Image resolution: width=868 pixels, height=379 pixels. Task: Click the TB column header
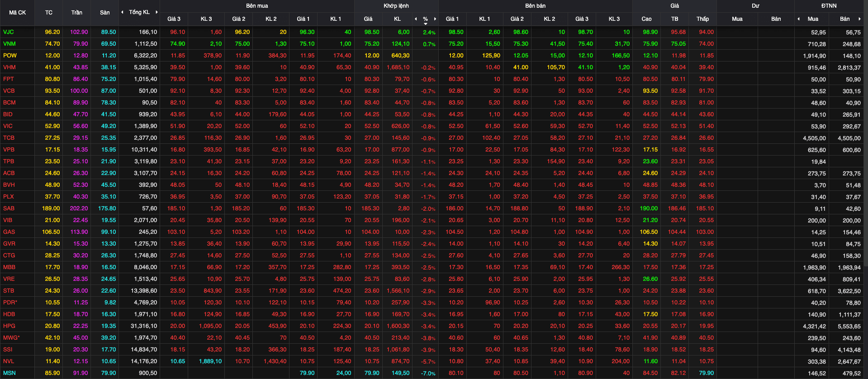[x=675, y=19]
